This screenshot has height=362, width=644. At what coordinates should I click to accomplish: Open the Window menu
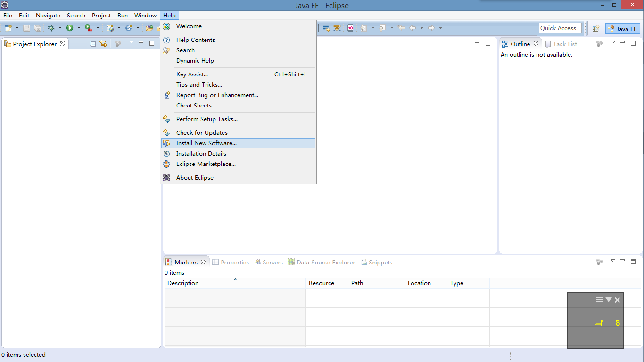pyautogui.click(x=145, y=15)
